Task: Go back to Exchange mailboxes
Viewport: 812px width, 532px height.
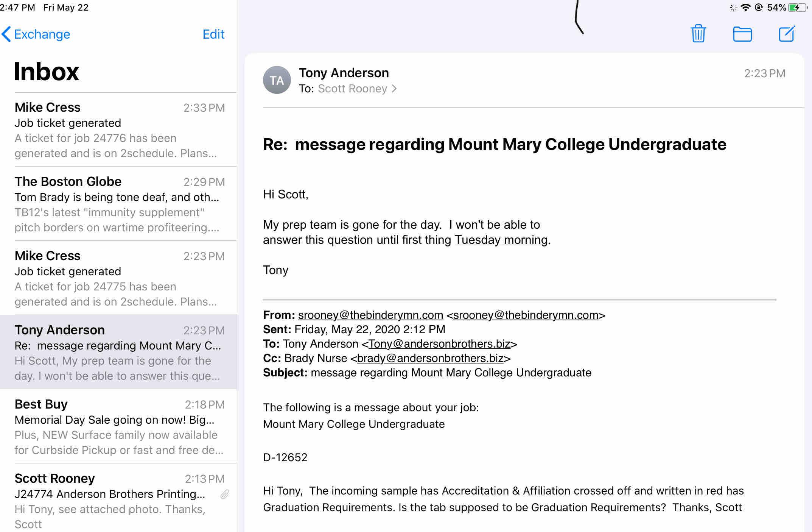Action: click(36, 34)
